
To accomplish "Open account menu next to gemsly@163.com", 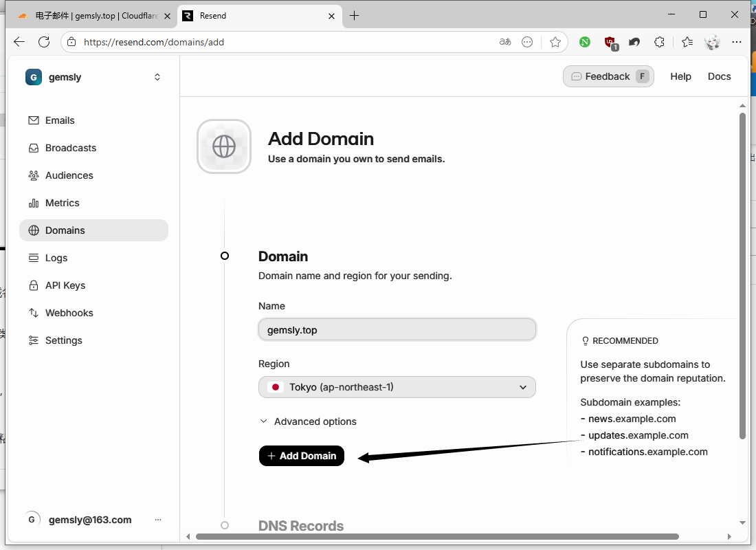I will click(x=158, y=520).
